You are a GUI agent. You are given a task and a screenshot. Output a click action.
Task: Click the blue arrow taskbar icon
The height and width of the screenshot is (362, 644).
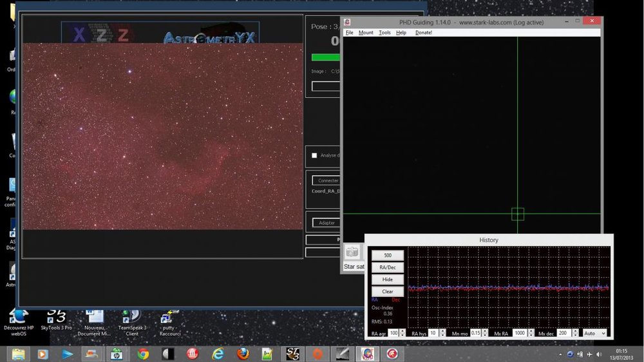pos(68,354)
